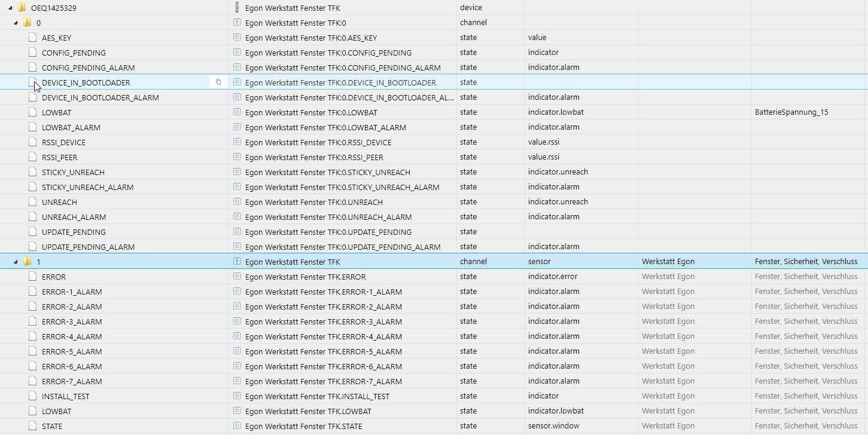Image resolution: width=868 pixels, height=435 pixels.
Task: Click 'indicator' role in INSTALL_TEST row
Action: click(x=543, y=396)
